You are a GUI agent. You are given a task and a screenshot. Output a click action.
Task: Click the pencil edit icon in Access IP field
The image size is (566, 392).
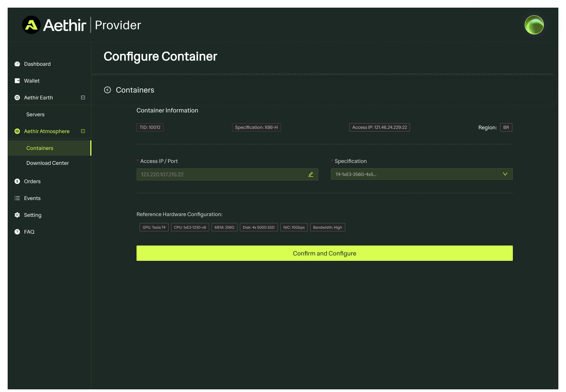click(311, 174)
